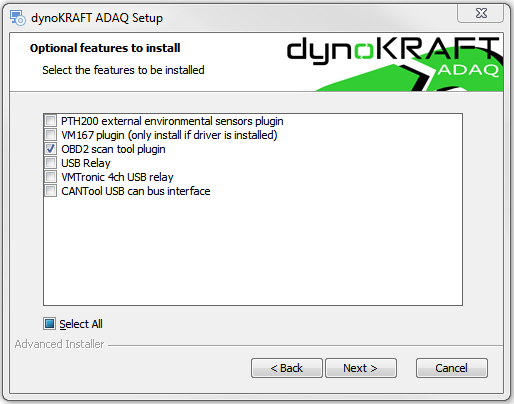The image size is (514, 404).
Task: Select the PTH200 plugin label text
Action: 172,121
